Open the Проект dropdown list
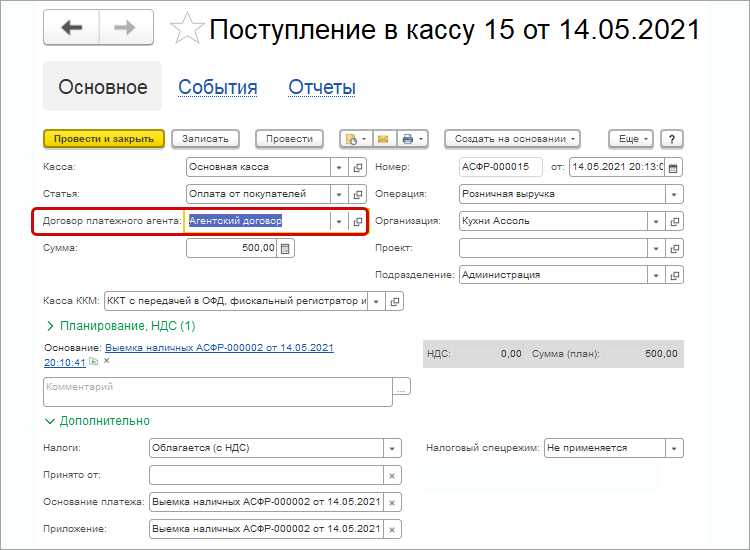 [656, 248]
